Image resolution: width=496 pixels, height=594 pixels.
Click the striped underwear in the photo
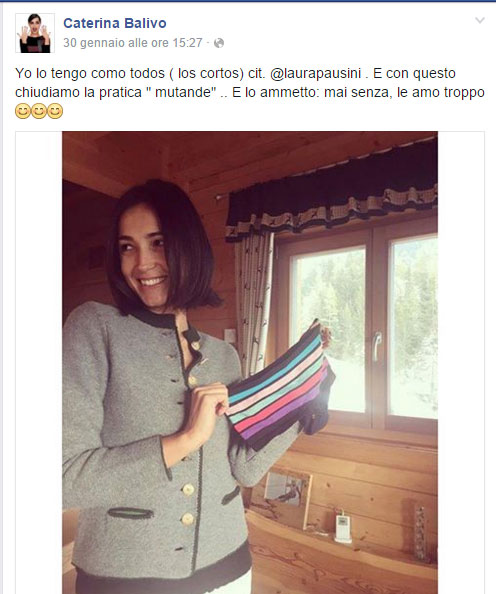[279, 388]
